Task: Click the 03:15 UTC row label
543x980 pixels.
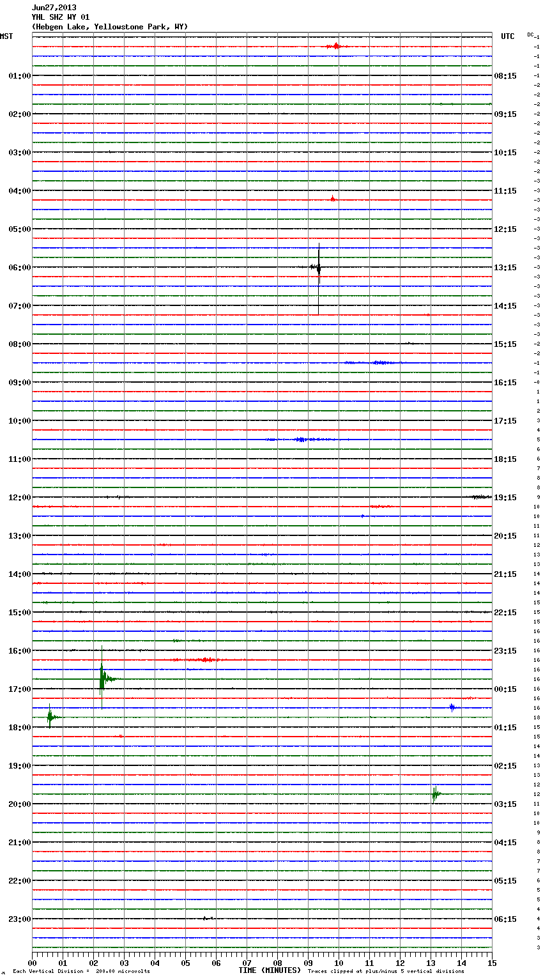Action: coord(505,804)
